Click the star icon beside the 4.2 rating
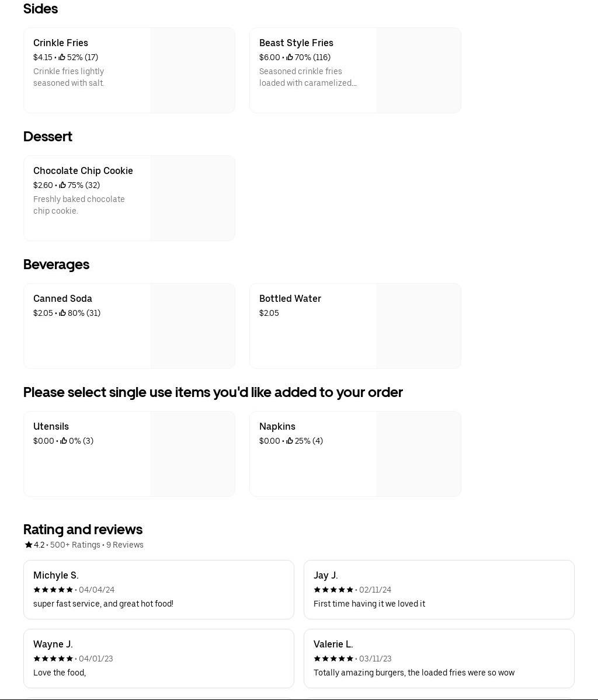Screen dimensions: 598x700 click(x=29, y=545)
